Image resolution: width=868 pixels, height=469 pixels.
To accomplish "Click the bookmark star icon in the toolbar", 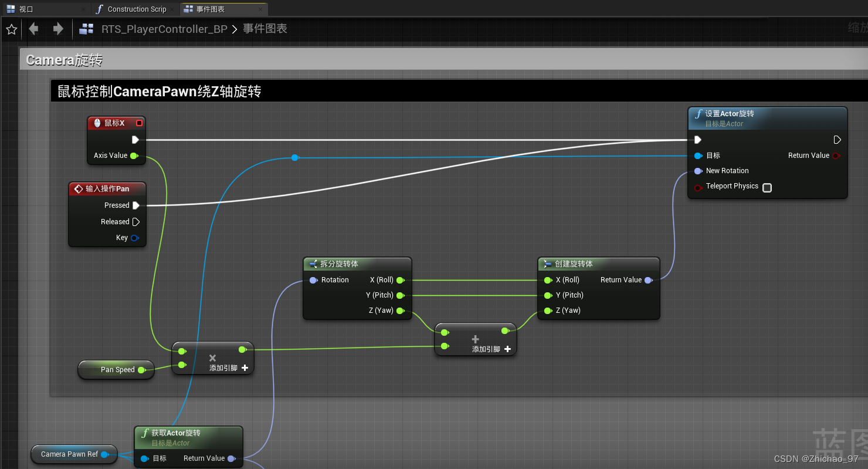I will (x=11, y=28).
